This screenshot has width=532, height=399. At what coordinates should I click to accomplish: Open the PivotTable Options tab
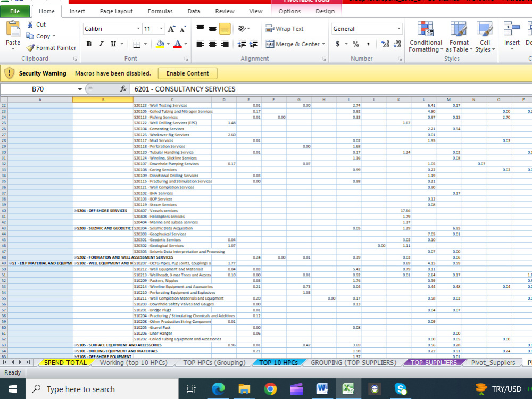pos(289,11)
